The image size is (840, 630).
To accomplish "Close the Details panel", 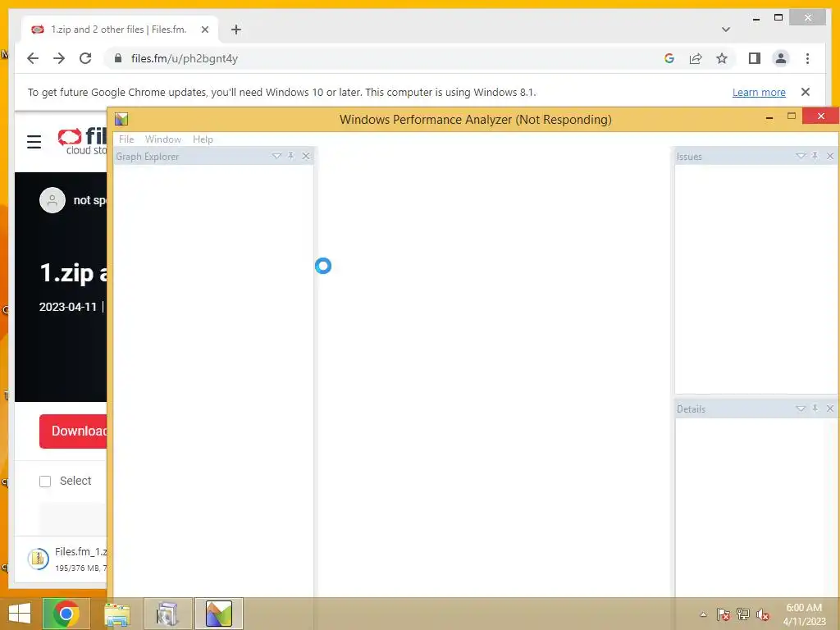I will pos(830,409).
